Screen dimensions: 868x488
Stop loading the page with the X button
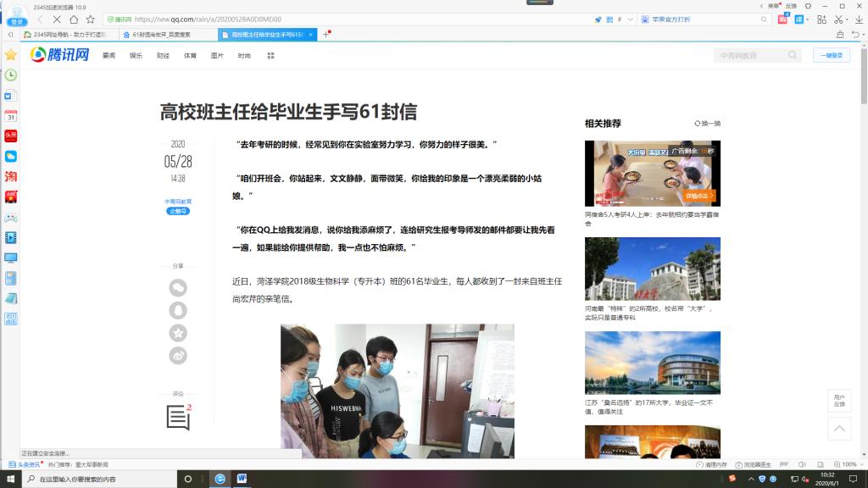click(57, 19)
